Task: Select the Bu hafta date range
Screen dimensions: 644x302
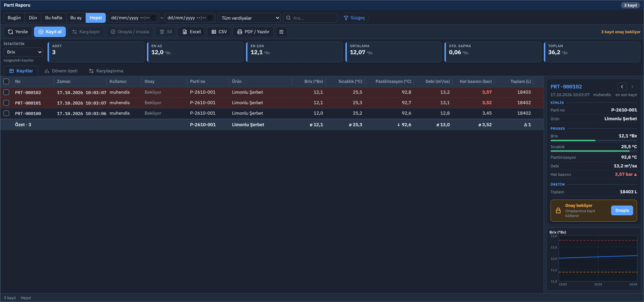Action: (x=54, y=18)
